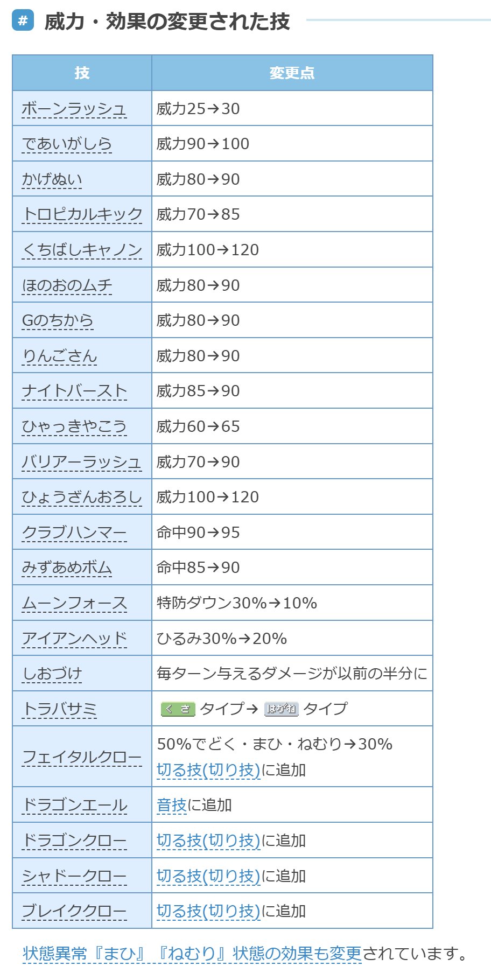Click the hash icon beside the heading

click(x=23, y=21)
